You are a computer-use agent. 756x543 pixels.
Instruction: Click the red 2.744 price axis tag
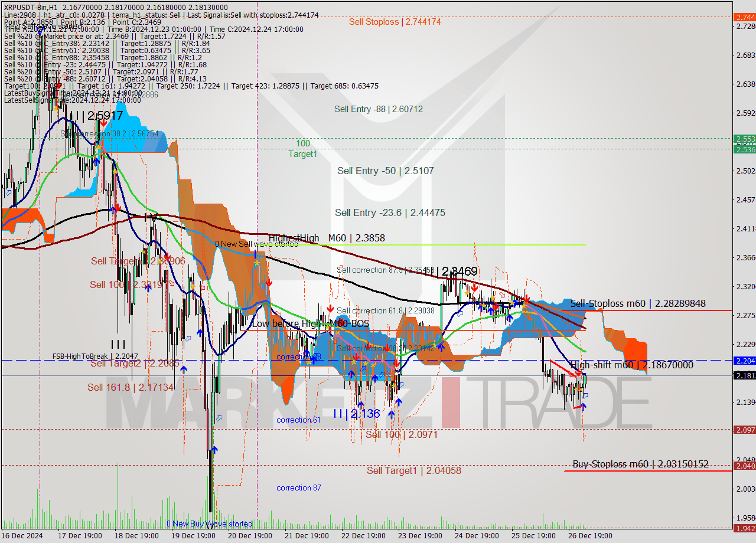pyautogui.click(x=744, y=17)
